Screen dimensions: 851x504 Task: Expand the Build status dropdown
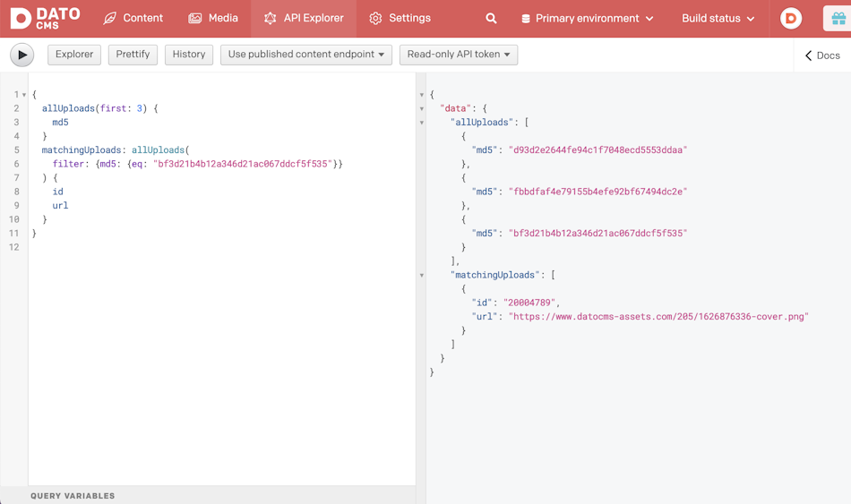(x=718, y=19)
